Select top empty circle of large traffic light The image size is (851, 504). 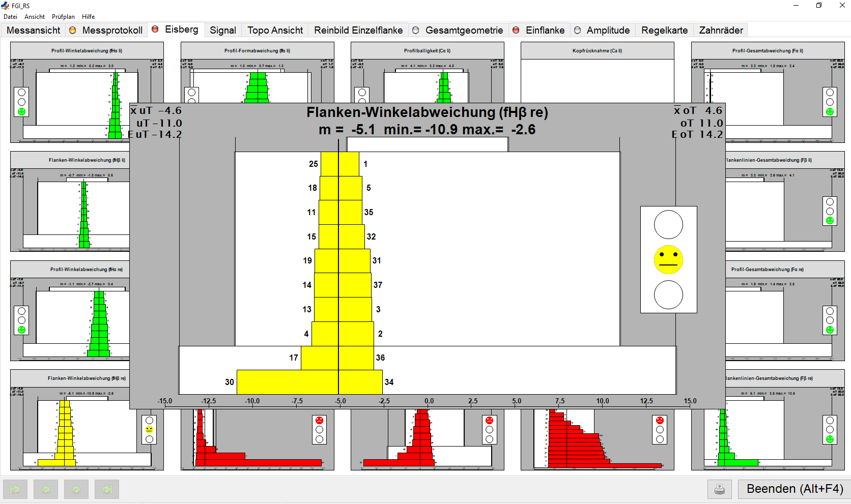668,225
